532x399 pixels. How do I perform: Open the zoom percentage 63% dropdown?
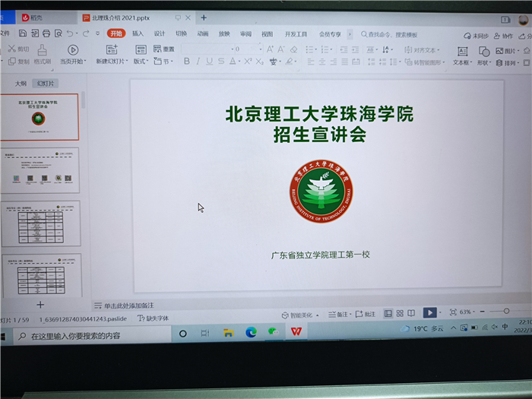click(473, 312)
